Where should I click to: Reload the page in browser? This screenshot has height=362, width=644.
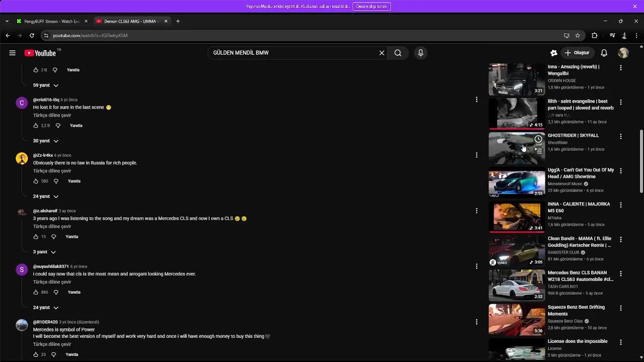point(32,36)
